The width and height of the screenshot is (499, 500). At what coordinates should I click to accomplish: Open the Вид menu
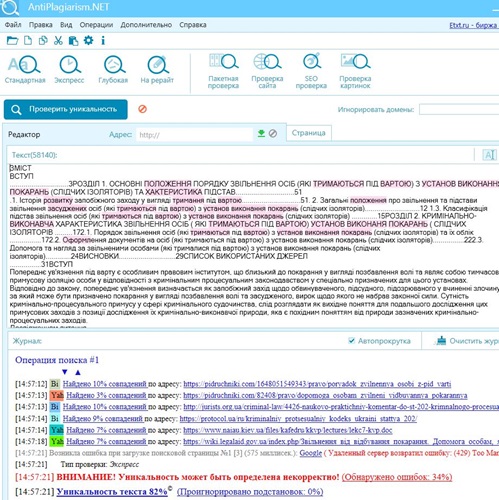[x=66, y=25]
